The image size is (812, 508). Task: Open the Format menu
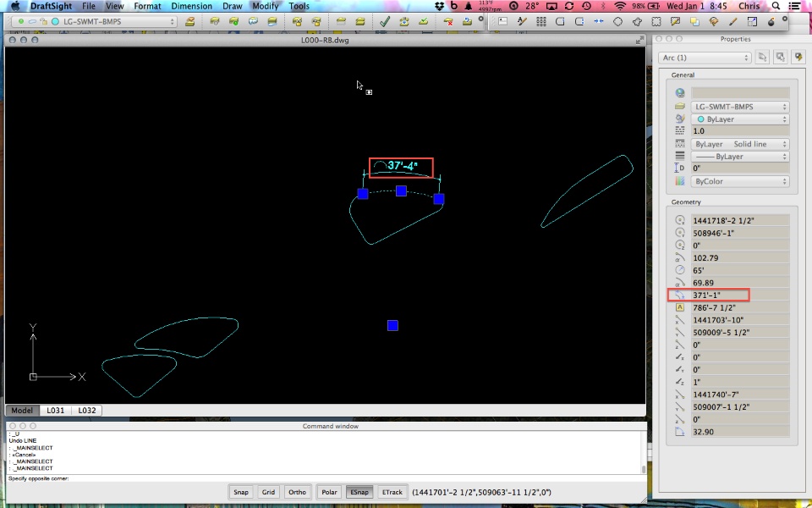pos(147,6)
